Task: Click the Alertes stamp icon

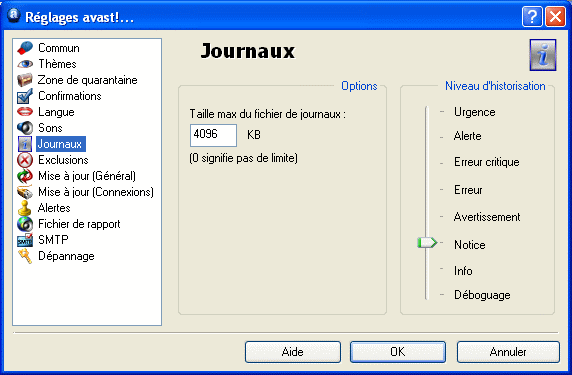Action: [x=25, y=208]
